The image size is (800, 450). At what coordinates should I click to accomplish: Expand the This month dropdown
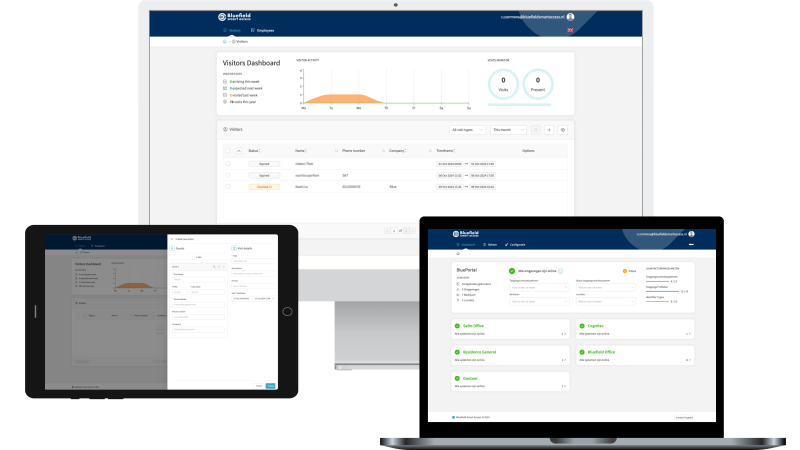(x=508, y=130)
